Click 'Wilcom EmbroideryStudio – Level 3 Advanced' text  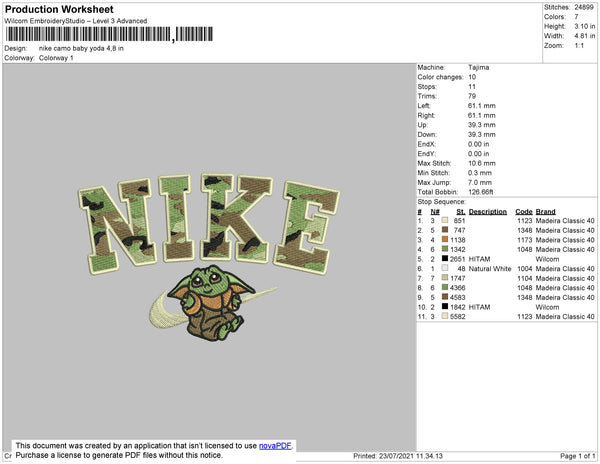(x=76, y=21)
